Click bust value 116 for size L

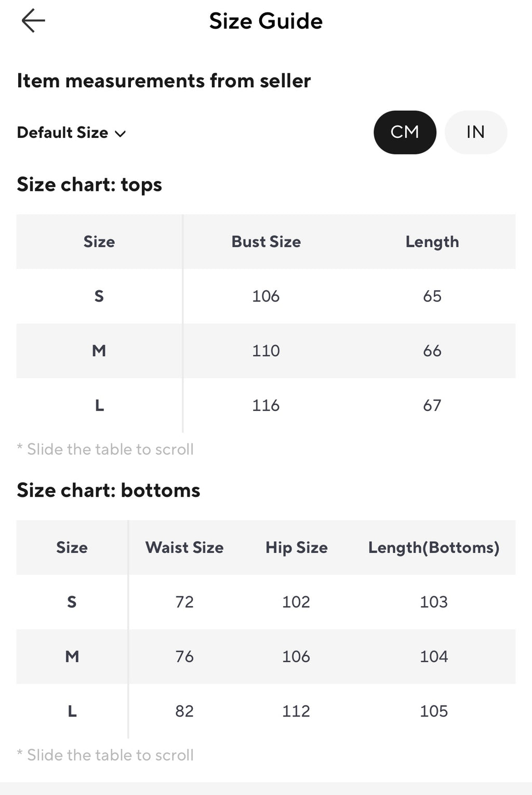(x=266, y=406)
